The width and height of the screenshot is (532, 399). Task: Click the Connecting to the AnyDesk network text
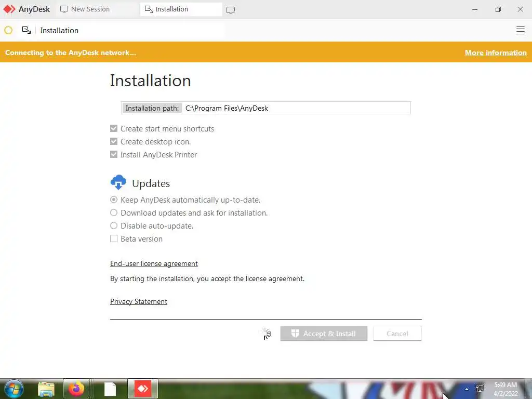coord(70,52)
